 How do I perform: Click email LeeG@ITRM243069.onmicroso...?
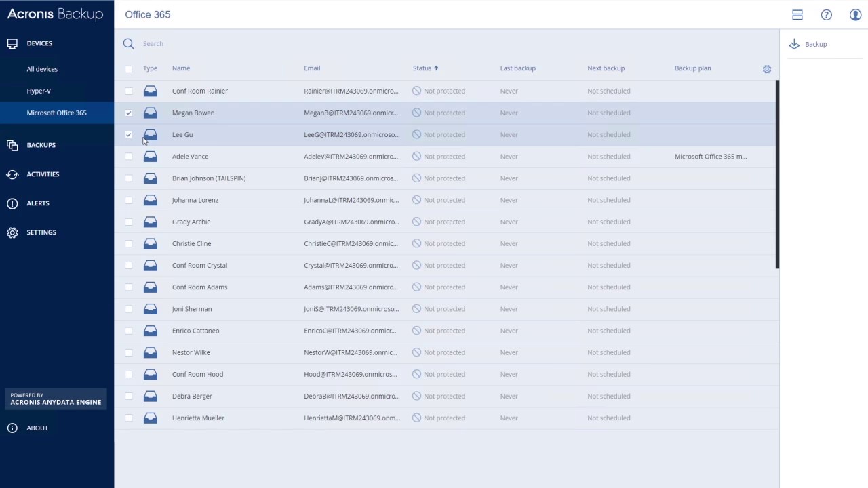coord(352,134)
